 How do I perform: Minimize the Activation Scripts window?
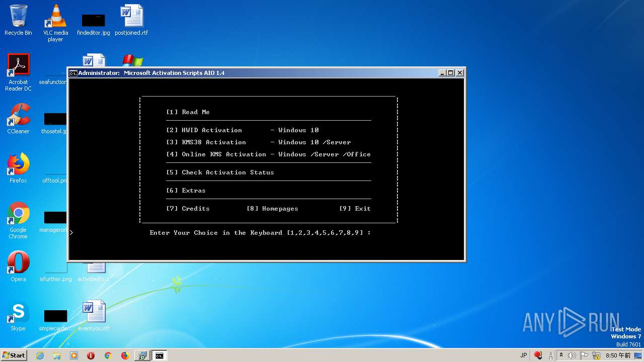coord(442,73)
